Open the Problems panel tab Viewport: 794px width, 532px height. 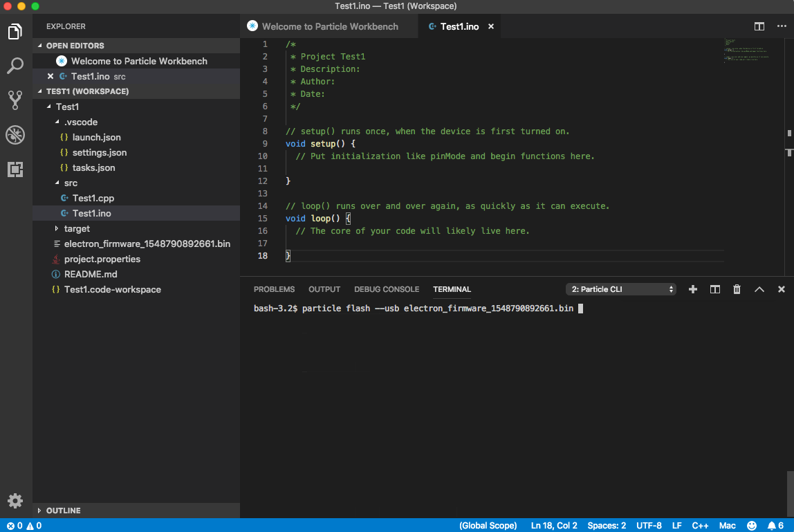pyautogui.click(x=274, y=289)
